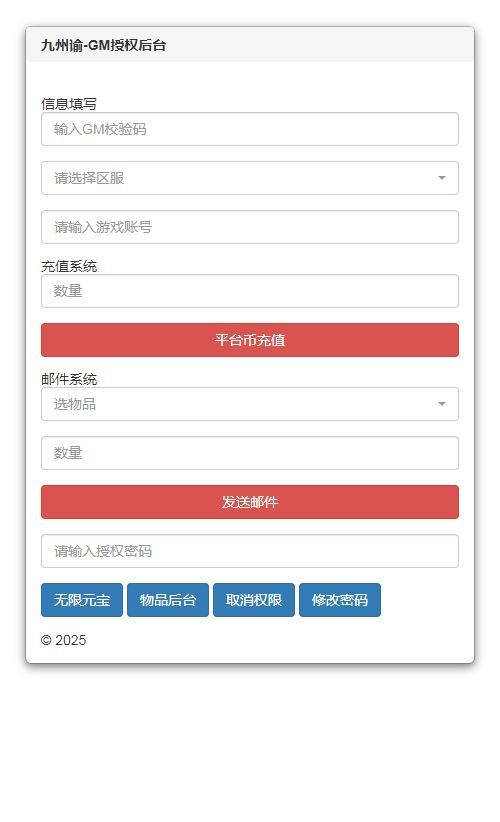Screen dimensions: 500x822
Task: Click the © 2025 footer text
Action: [63, 640]
